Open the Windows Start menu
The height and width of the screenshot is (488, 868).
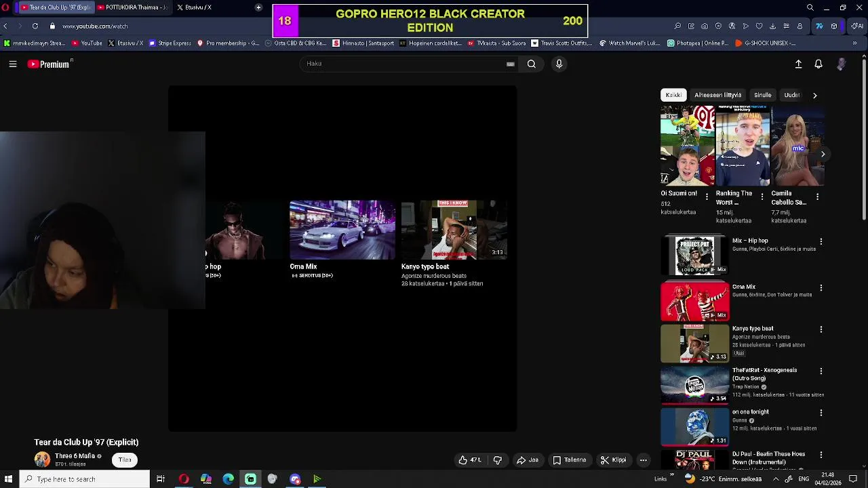[8, 479]
